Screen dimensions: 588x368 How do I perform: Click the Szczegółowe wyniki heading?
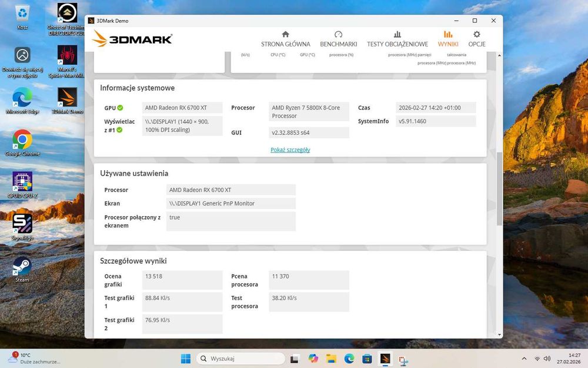[133, 261]
